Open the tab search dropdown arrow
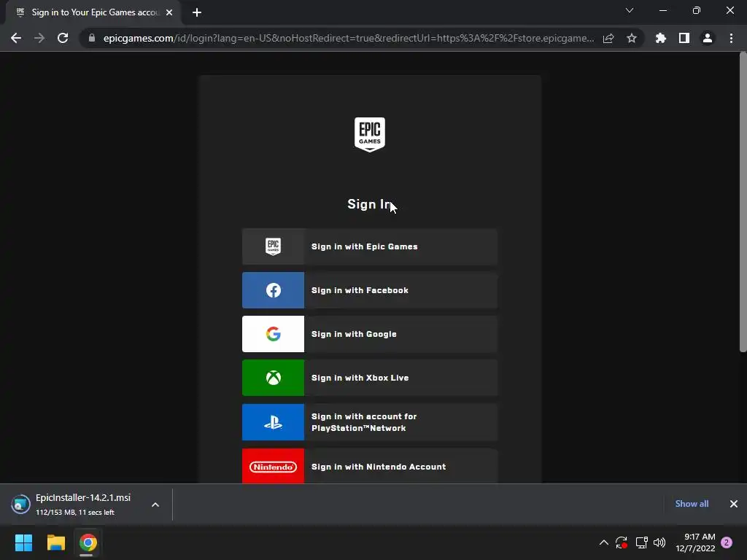 [x=630, y=10]
